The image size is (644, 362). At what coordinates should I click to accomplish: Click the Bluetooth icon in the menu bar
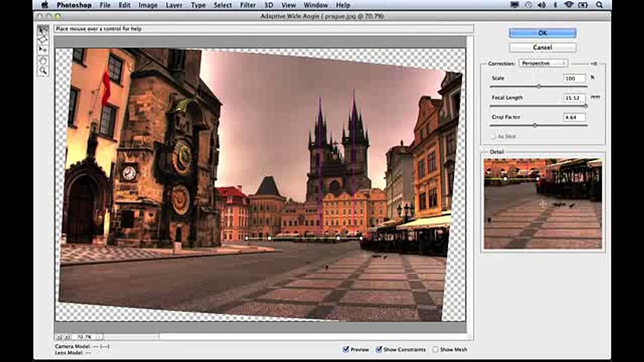coord(555,5)
